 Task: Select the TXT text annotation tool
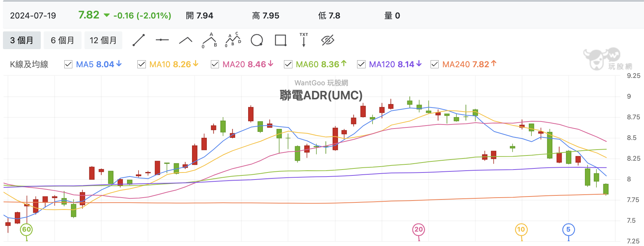[x=304, y=40]
